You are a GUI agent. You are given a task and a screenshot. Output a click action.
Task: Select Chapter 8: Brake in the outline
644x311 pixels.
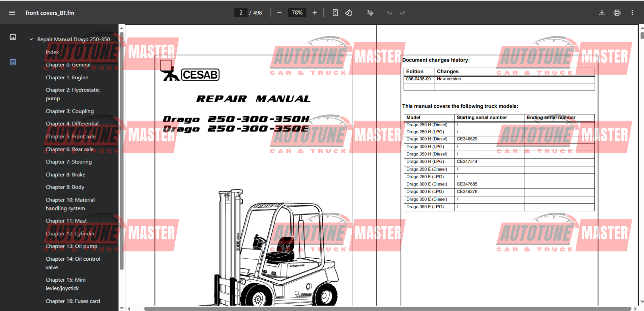click(65, 174)
